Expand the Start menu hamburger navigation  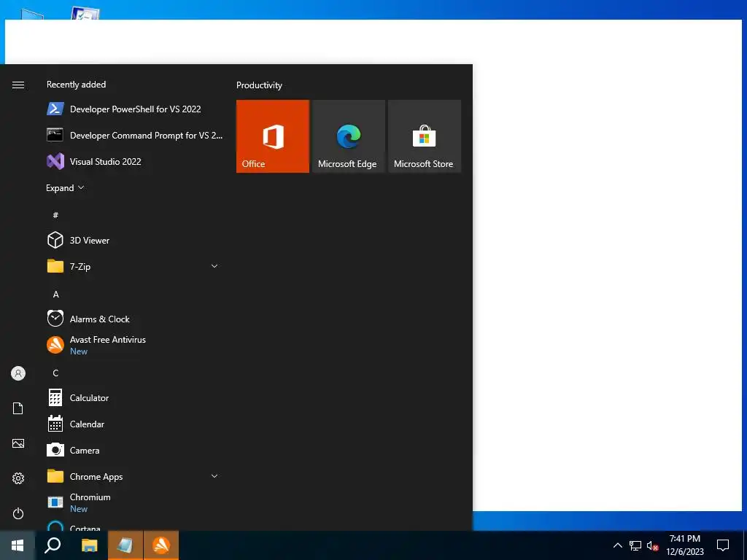[18, 85]
